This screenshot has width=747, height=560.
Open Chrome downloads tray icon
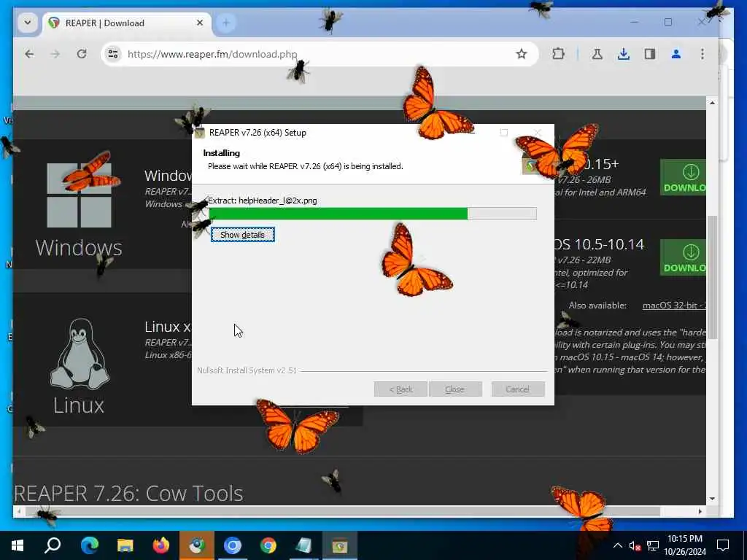click(623, 54)
